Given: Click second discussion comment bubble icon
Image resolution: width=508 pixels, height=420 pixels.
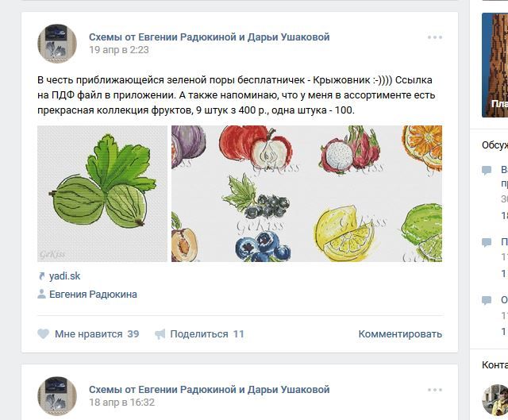Looking at the screenshot, I should pyautogui.click(x=487, y=243).
